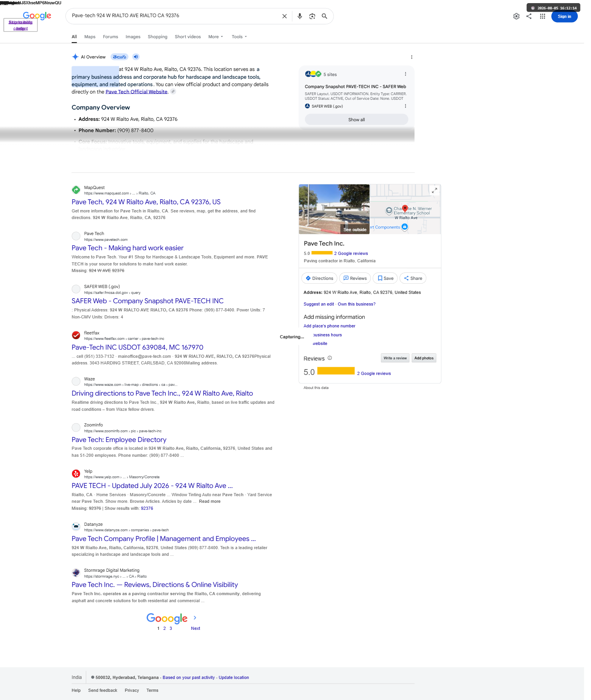Open options for SAFER WEB source
The image size is (591, 700).
point(405,106)
